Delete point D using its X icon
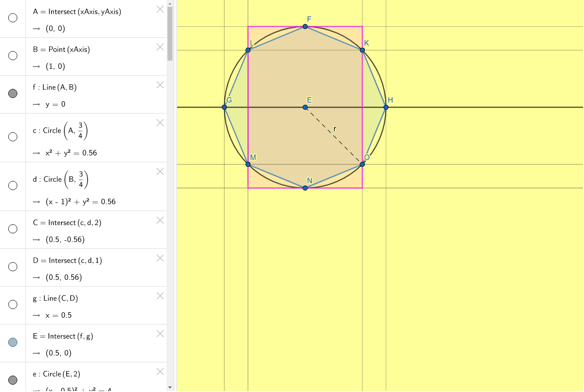The width and height of the screenshot is (584, 392). [x=160, y=258]
